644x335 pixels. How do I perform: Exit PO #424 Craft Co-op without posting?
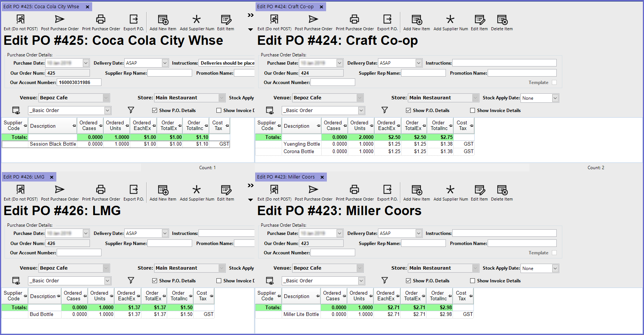[274, 23]
